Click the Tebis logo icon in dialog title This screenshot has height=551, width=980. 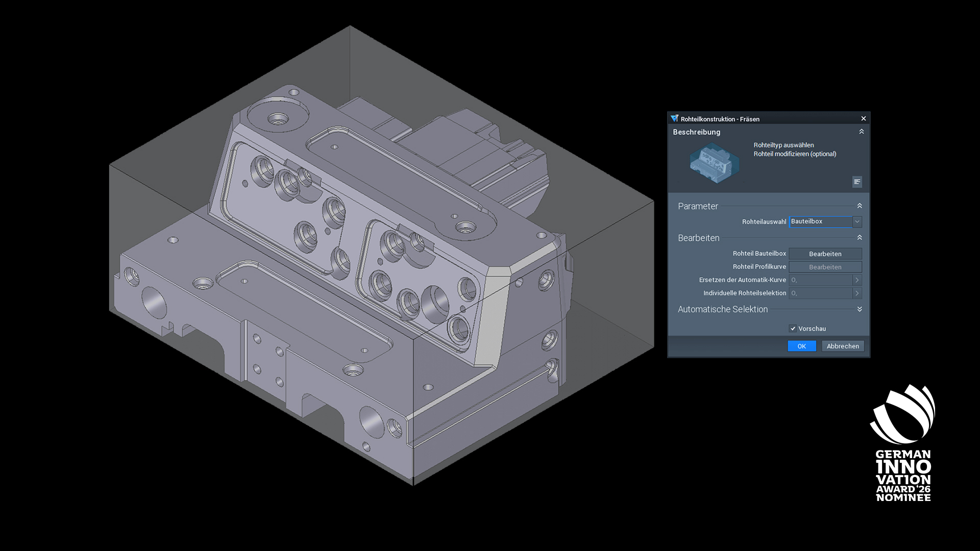tap(674, 118)
